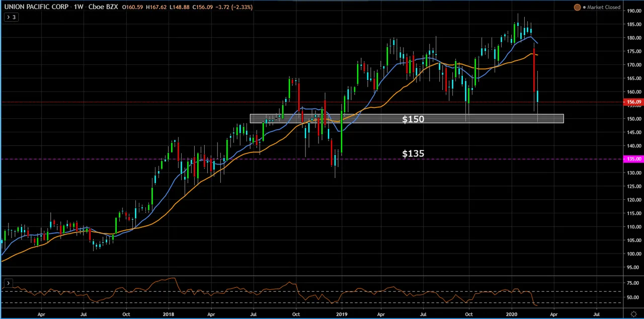The height and width of the screenshot is (319, 644).
Task: Click the L148.88 low value
Action: pyautogui.click(x=179, y=7)
